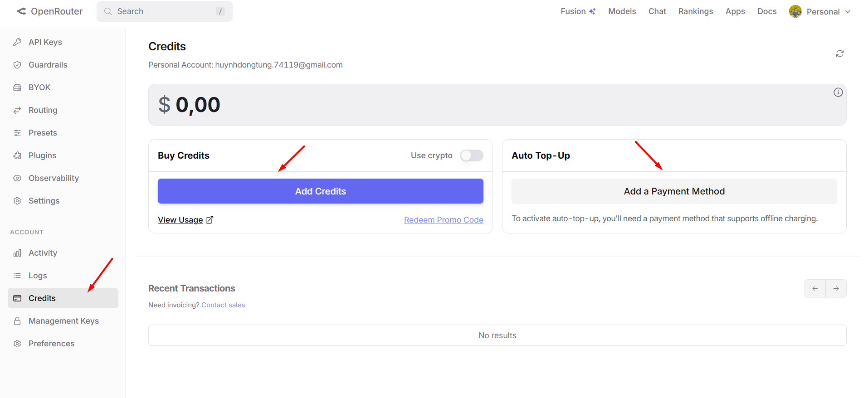Open Guardrails shield item in sidebar
Viewport: 868px width, 398px height.
click(x=48, y=65)
